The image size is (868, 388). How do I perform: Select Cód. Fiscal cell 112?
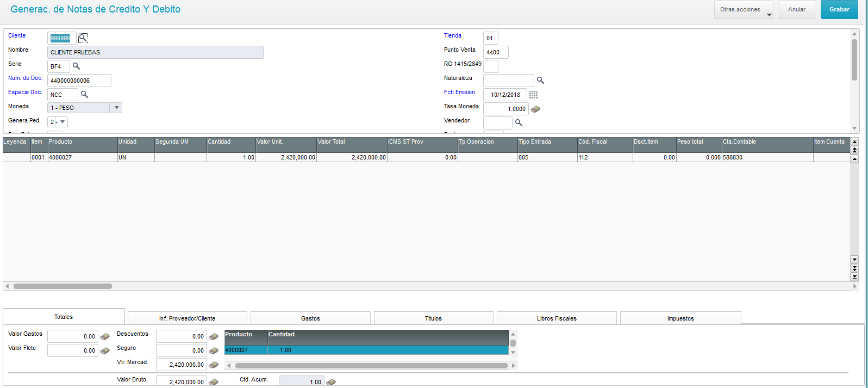[605, 157]
